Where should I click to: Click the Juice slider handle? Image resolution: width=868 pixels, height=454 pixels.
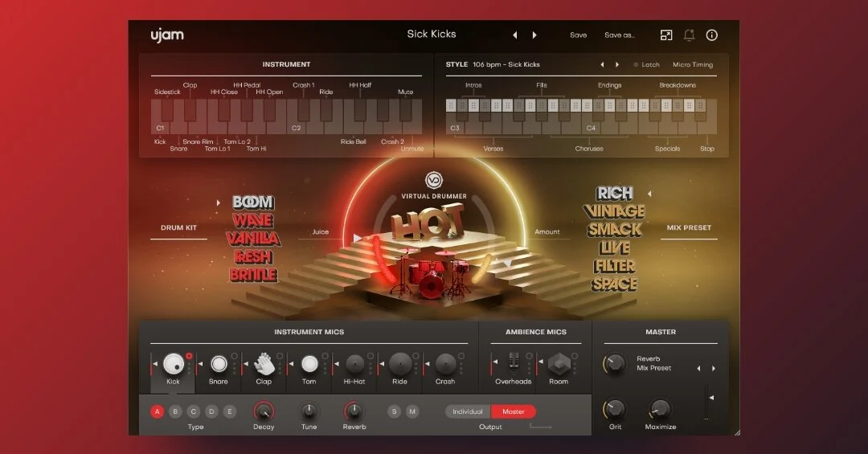click(357, 238)
